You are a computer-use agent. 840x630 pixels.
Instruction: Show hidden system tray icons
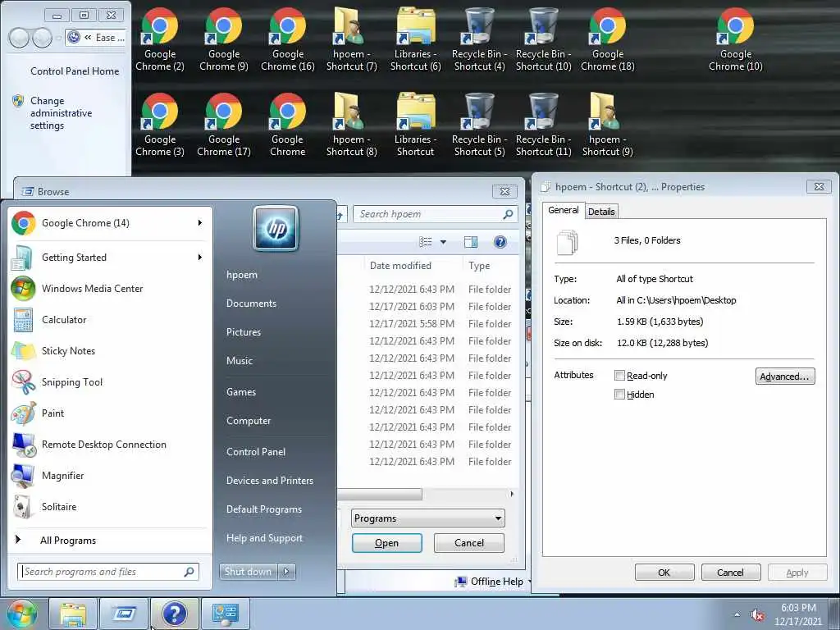(737, 614)
